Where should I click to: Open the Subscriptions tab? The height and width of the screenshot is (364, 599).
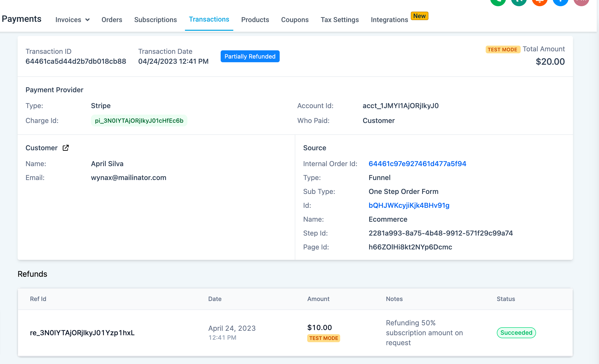pyautogui.click(x=155, y=20)
